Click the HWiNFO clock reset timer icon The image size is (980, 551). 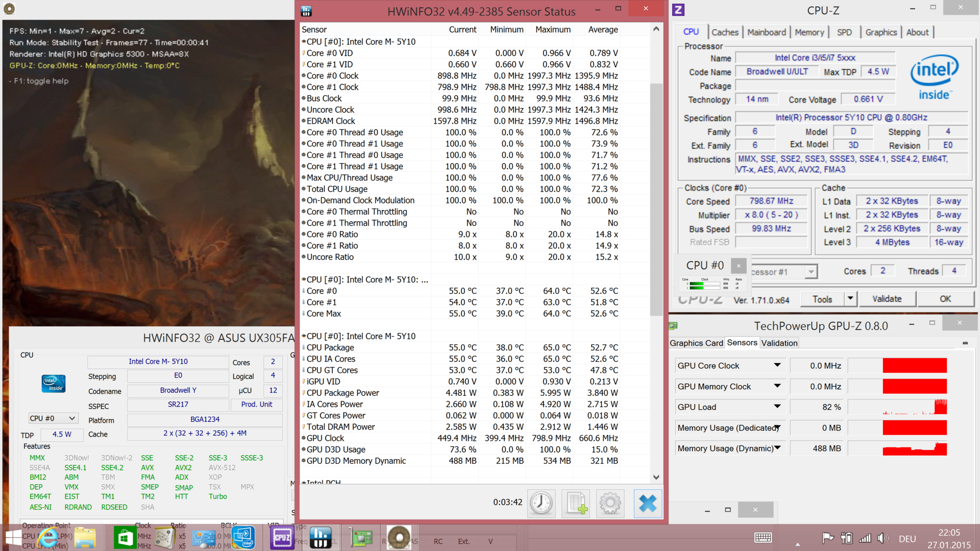coord(541,504)
